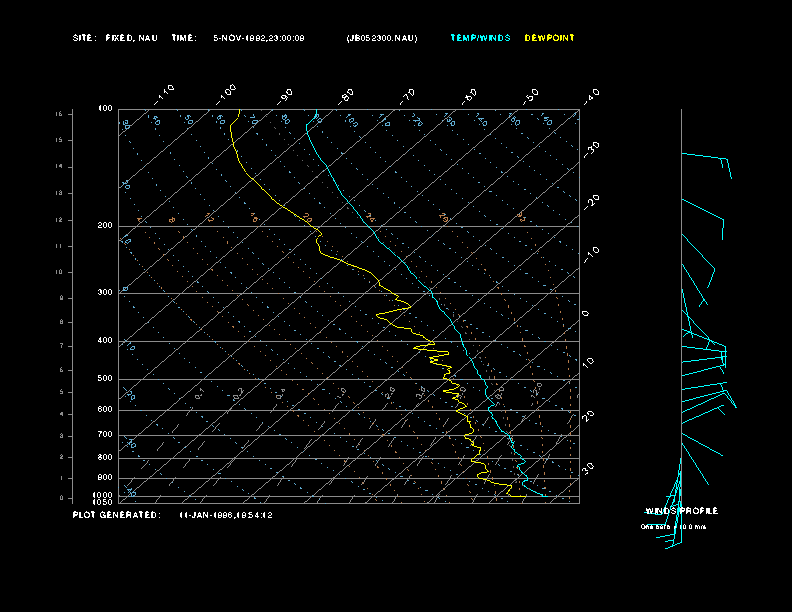Viewport: 792px width, 612px height.
Task: Click the 200 pressure level label
Action: pos(105,226)
